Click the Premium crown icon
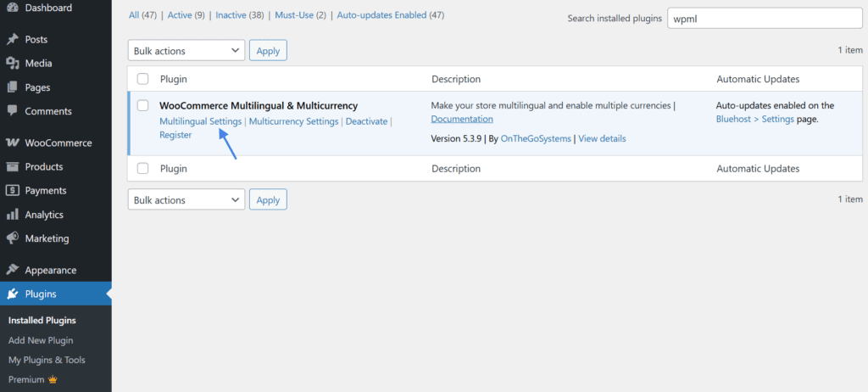Image resolution: width=868 pixels, height=392 pixels. point(53,380)
